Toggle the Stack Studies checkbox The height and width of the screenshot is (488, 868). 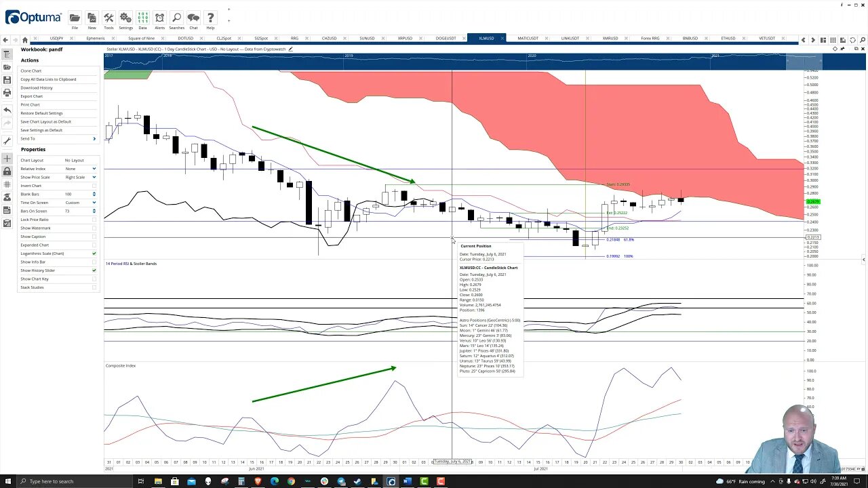click(94, 287)
